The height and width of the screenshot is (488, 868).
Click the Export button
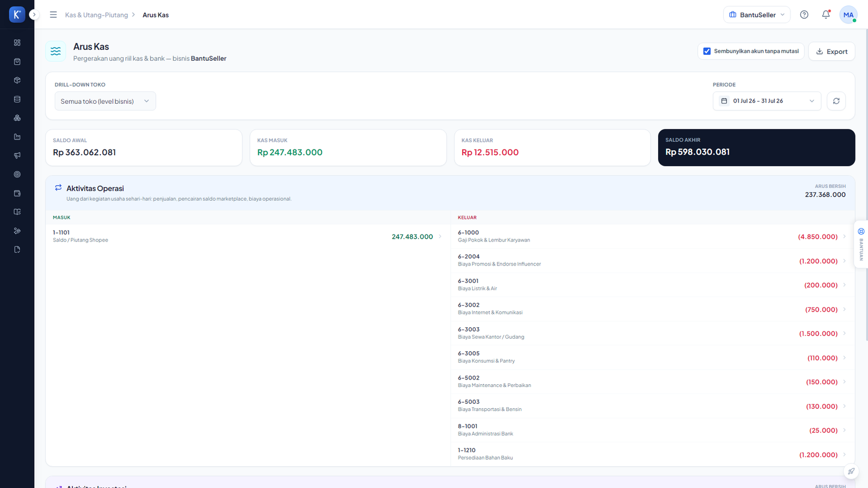tap(832, 52)
